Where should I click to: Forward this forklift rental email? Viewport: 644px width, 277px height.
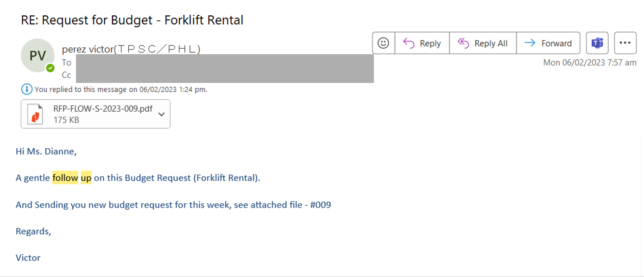coord(548,43)
